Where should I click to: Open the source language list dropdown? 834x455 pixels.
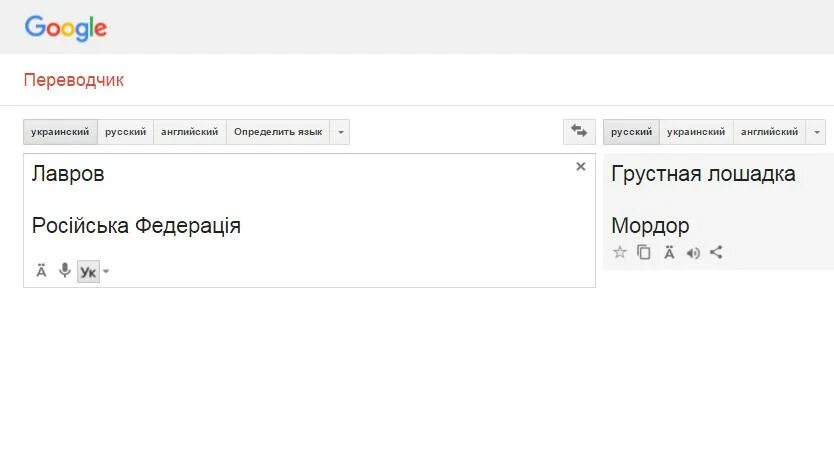[x=340, y=132]
